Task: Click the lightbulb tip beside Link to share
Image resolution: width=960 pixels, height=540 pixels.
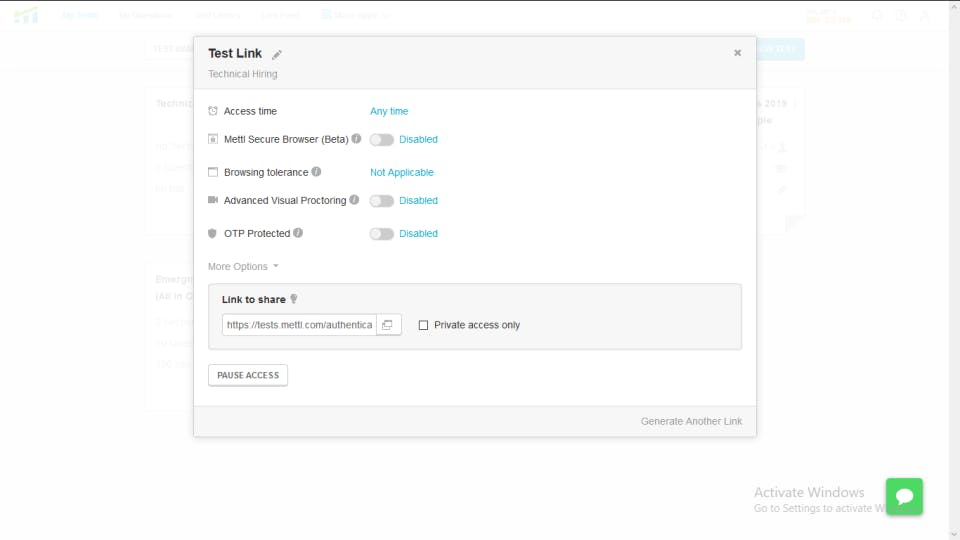Action: (294, 299)
